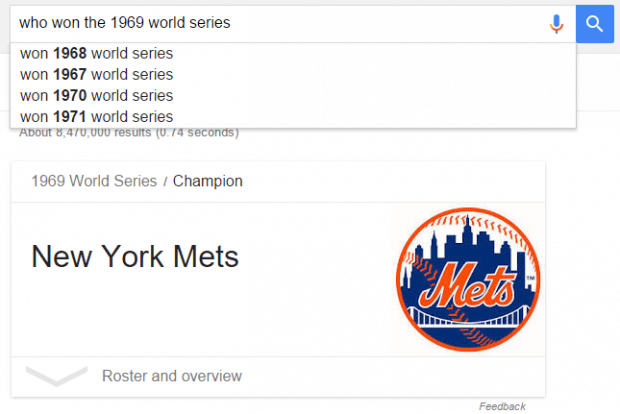
Task: Click the 'About 8,470,000 results' count text
Action: [85, 132]
